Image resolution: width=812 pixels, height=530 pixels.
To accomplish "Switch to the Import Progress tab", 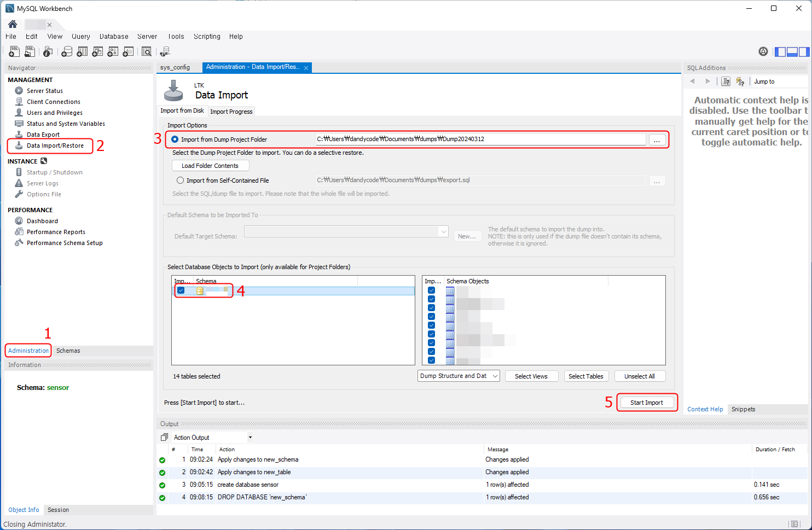I will [231, 112].
